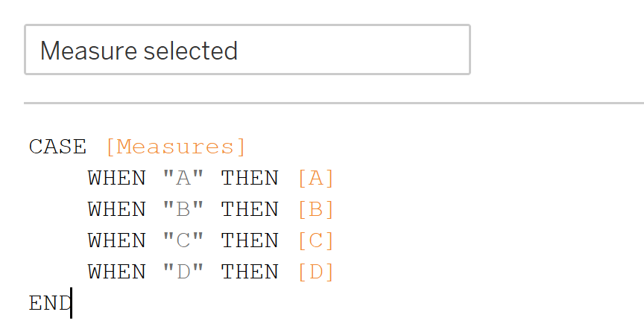Image resolution: width=644 pixels, height=335 pixels.
Task: Click WHEN on the "D" line
Action: [x=117, y=272]
